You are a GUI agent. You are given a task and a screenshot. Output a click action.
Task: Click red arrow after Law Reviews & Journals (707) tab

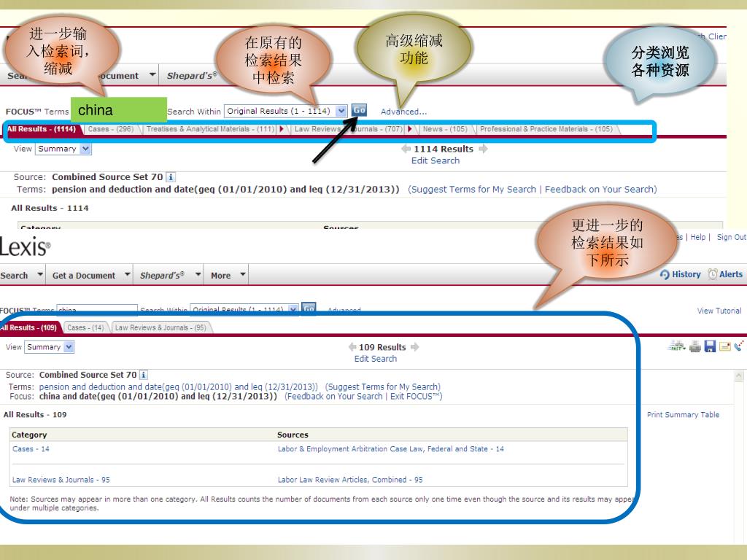pyautogui.click(x=410, y=128)
